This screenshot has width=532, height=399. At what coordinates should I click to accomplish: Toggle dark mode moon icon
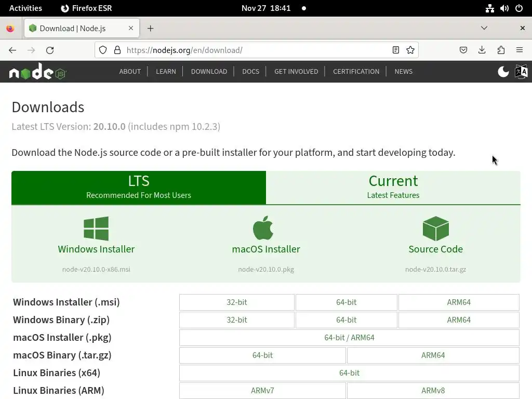click(503, 72)
